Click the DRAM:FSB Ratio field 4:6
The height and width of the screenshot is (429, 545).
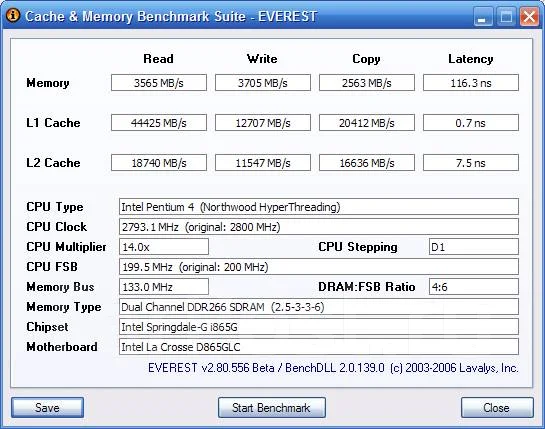(474, 287)
